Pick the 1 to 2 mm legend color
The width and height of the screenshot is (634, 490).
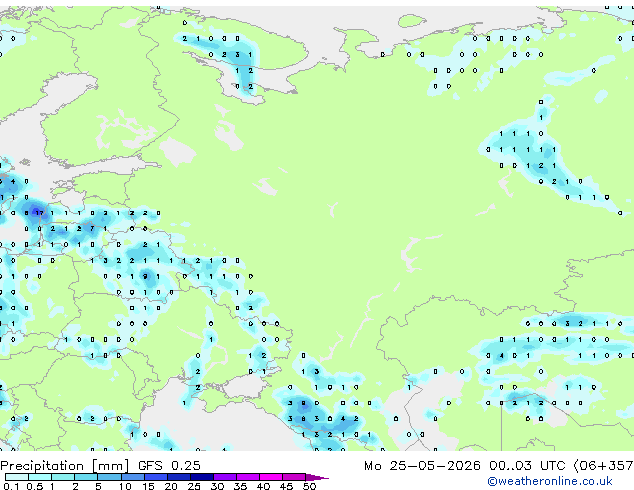63,477
